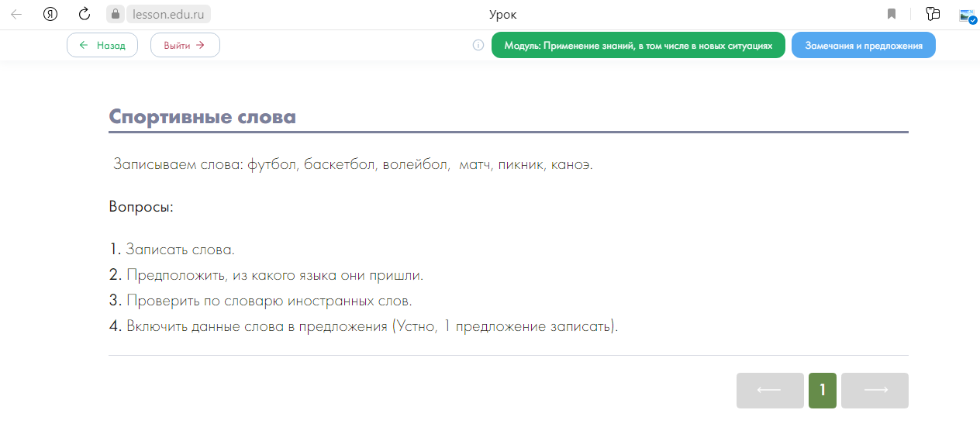Bookmark this page with the bookmark icon
The image size is (980, 441).
(x=892, y=14)
